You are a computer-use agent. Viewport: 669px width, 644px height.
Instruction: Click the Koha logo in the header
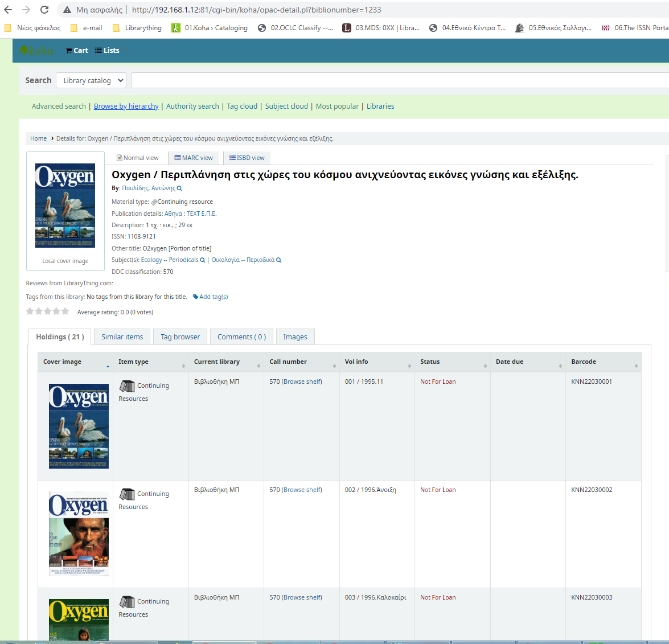click(x=36, y=51)
